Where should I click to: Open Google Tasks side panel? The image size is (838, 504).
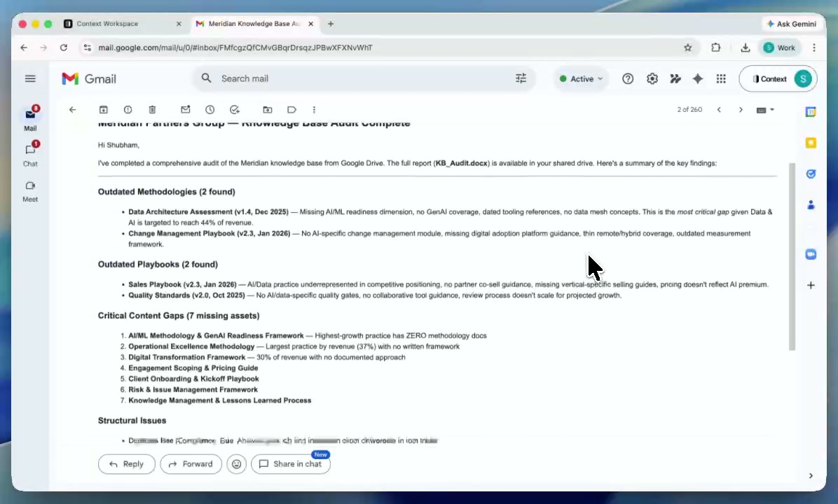(x=811, y=174)
